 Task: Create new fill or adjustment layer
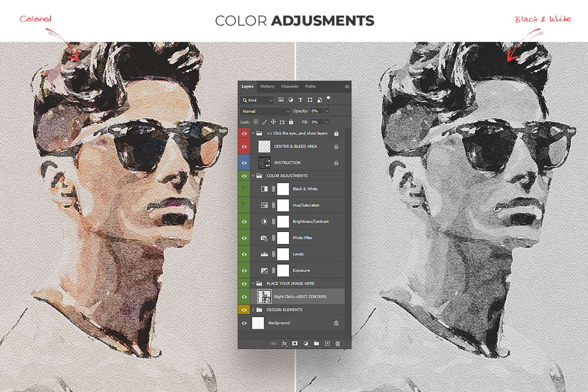click(306, 344)
